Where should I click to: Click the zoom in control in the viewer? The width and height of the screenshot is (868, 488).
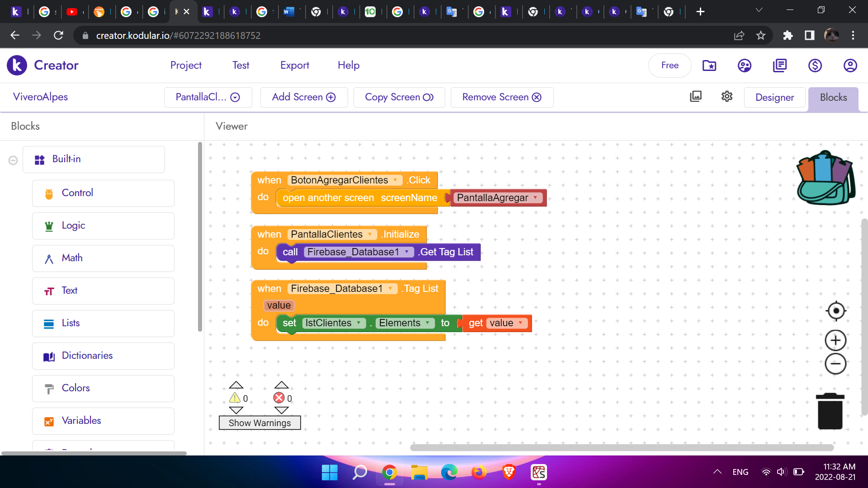(x=835, y=340)
